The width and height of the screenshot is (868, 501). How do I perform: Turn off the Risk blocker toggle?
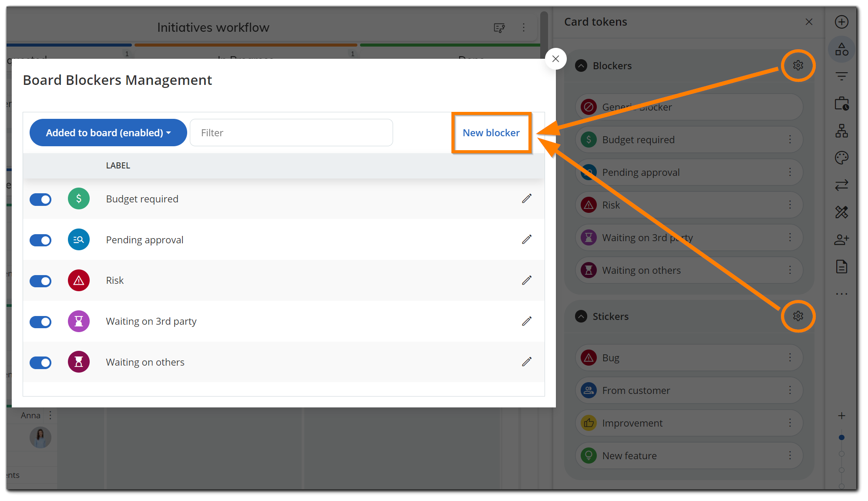point(40,281)
